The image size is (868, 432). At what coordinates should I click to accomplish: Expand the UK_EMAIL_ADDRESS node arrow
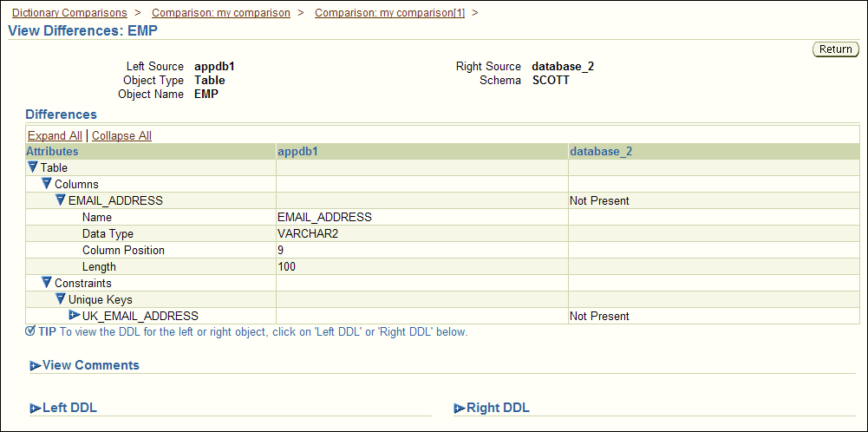tap(75, 316)
